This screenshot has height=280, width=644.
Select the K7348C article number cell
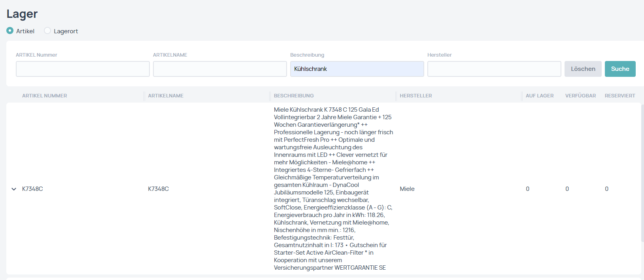(x=32, y=189)
